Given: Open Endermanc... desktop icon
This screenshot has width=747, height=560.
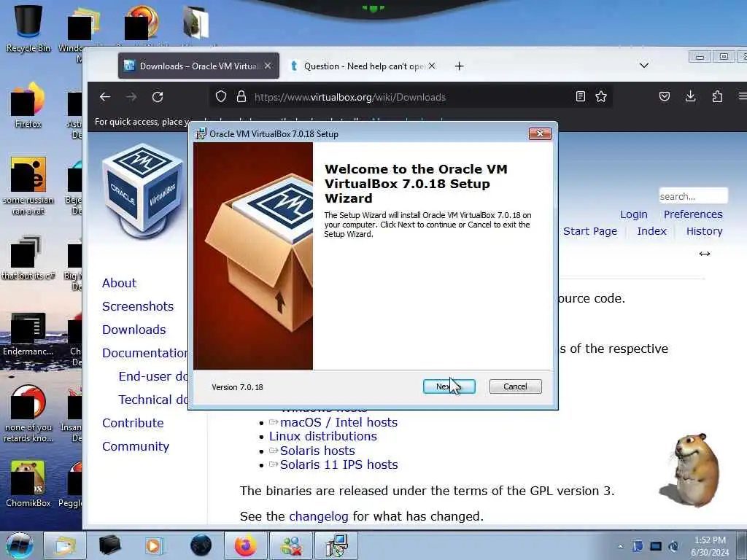Looking at the screenshot, I should point(28,334).
